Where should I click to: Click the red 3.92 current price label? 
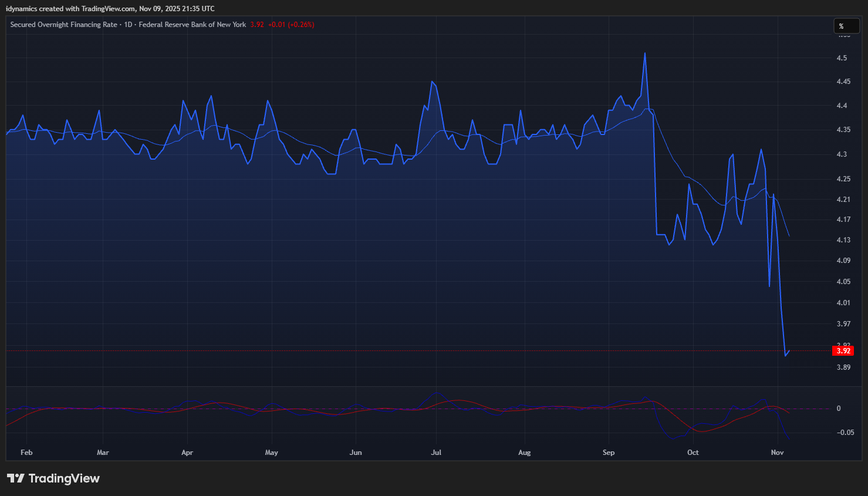pos(843,351)
